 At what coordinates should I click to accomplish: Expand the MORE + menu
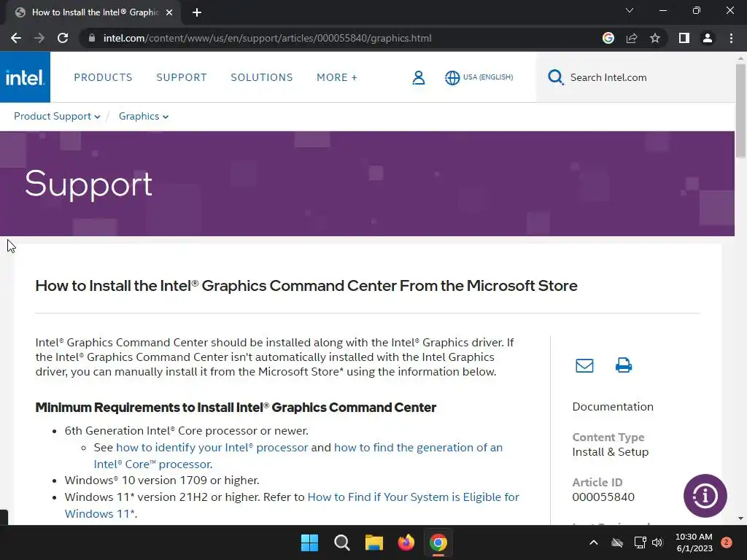click(337, 77)
